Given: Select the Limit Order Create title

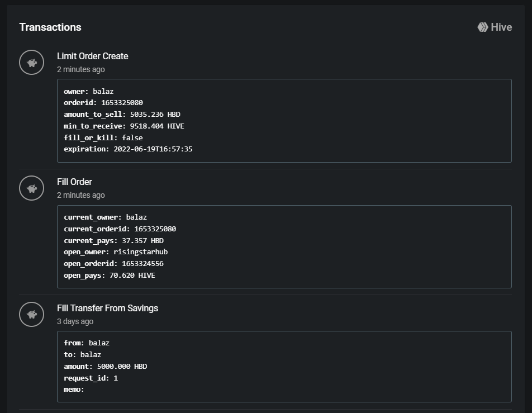Looking at the screenshot, I should 93,56.
